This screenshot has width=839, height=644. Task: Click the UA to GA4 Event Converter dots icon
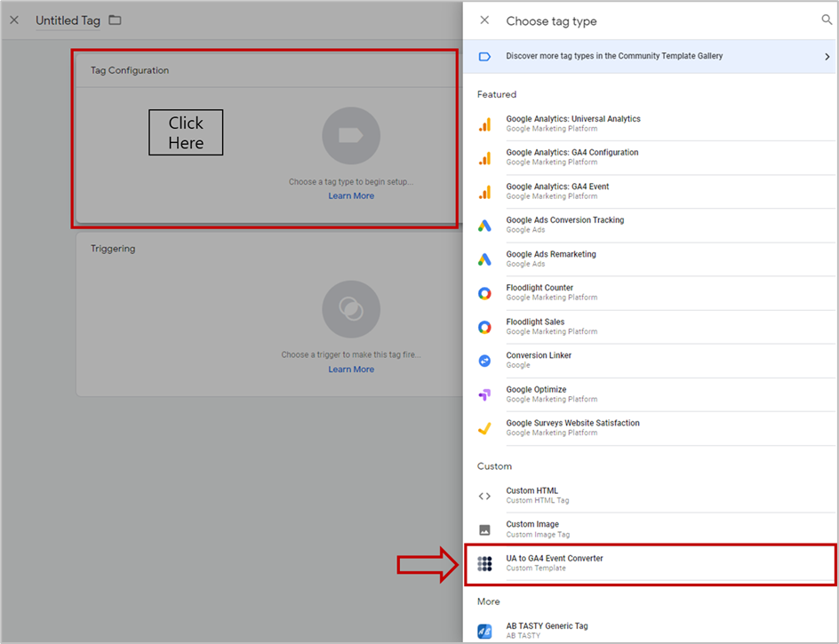point(484,564)
